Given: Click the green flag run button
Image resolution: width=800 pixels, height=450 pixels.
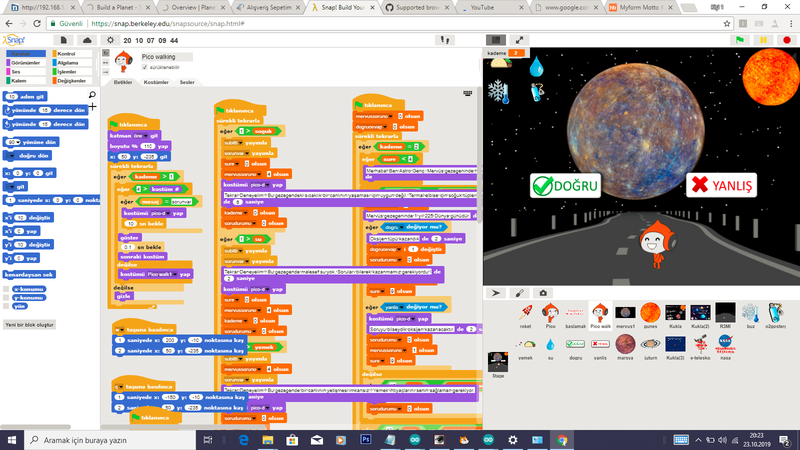Looking at the screenshot, I should (740, 40).
